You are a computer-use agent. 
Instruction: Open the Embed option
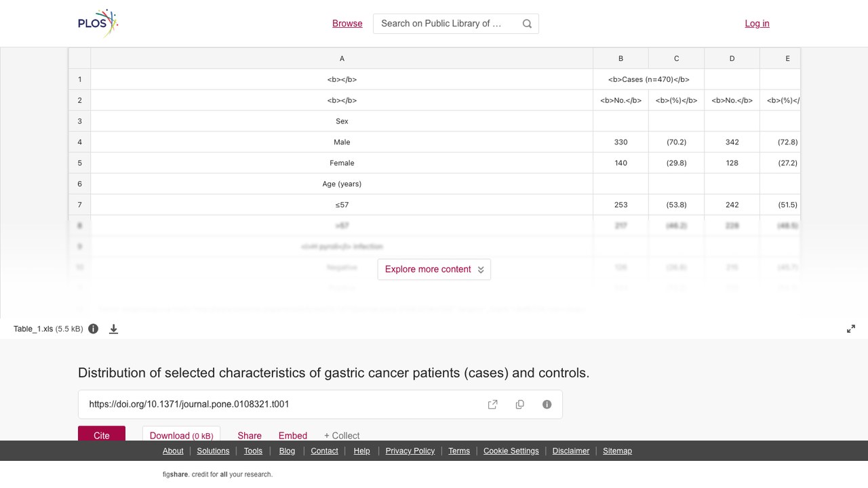[x=293, y=435]
